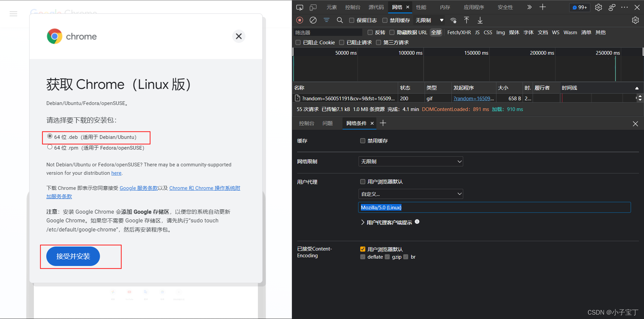Export HAR file with download arrow
This screenshot has width=644, height=319.
[480, 20]
